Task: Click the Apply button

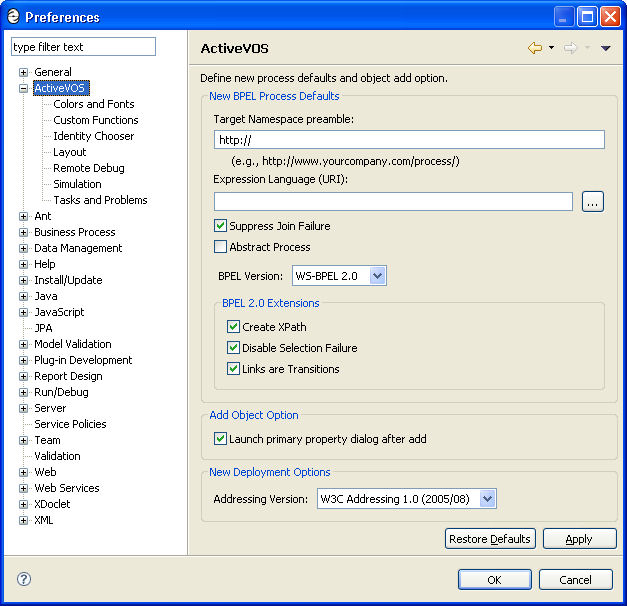Action: click(579, 539)
